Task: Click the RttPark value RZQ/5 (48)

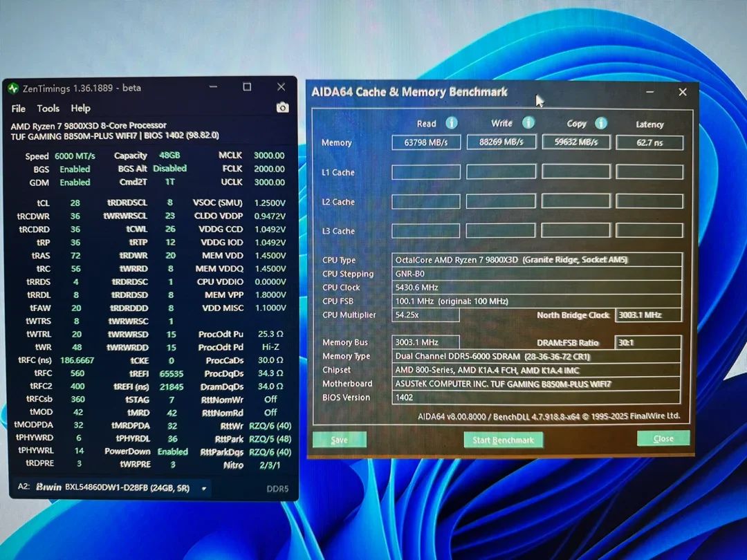Action: (x=270, y=439)
